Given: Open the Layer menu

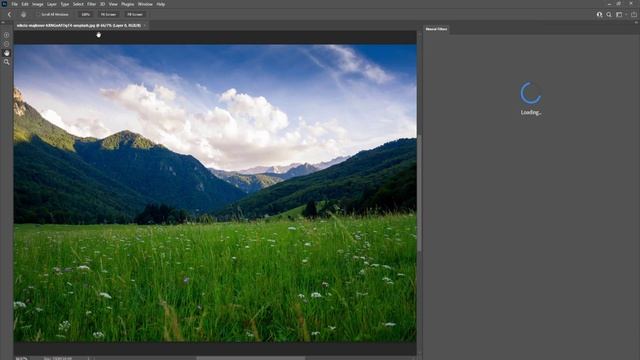Looking at the screenshot, I should pyautogui.click(x=52, y=4).
